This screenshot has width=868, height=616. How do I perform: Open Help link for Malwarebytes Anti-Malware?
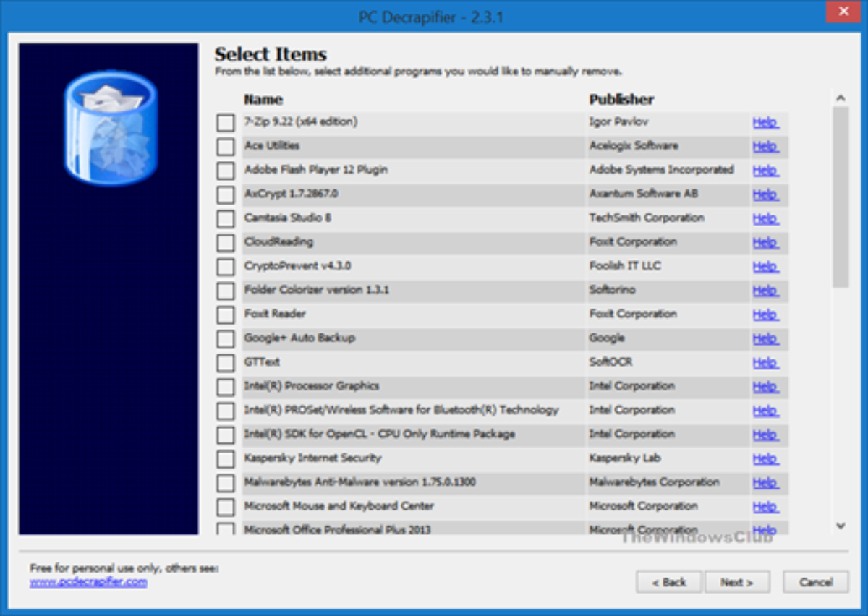coord(765,483)
